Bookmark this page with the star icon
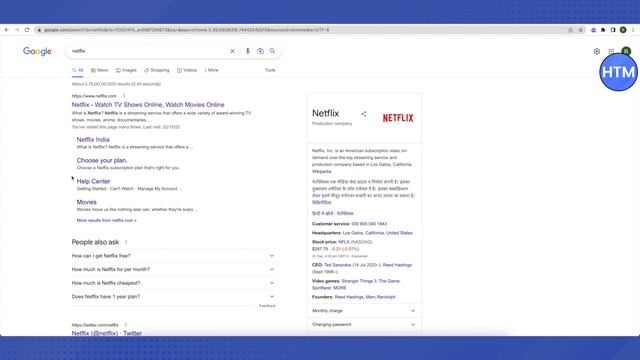Image resolution: width=640 pixels, height=360 pixels. 580,30
